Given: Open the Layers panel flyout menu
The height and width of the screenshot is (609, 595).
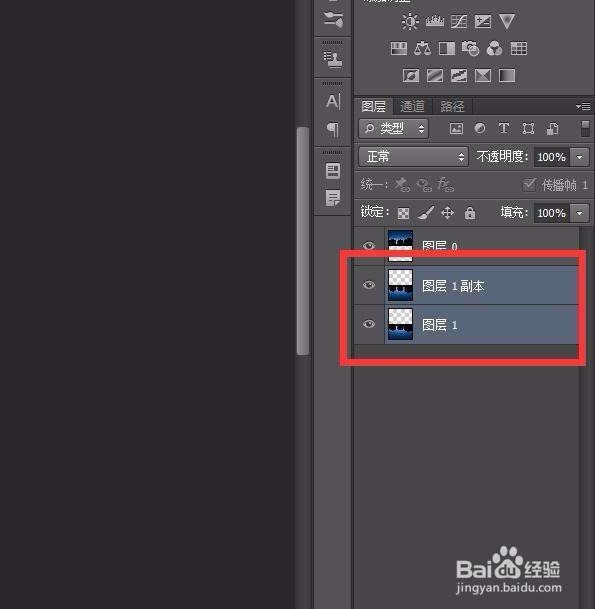Looking at the screenshot, I should click(x=583, y=106).
